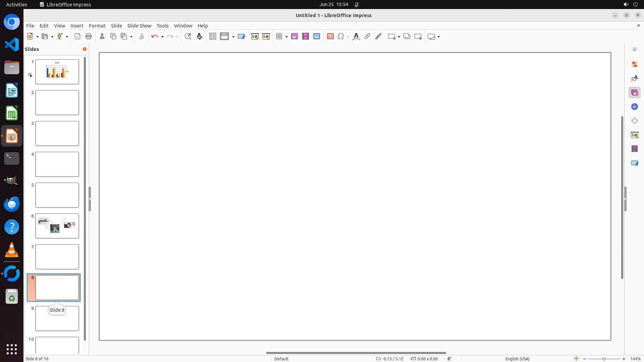Expand the Insert Table dropdown arrow

pyautogui.click(x=287, y=37)
